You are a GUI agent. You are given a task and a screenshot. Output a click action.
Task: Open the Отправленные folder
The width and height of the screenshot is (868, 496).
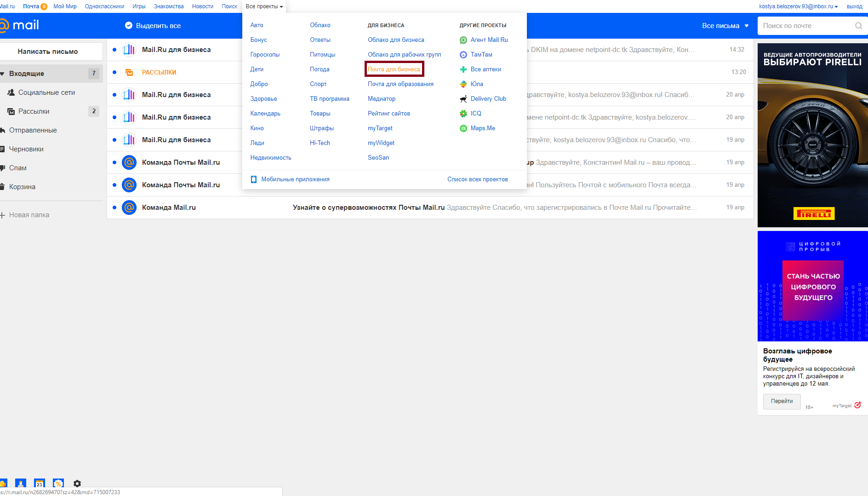point(33,130)
